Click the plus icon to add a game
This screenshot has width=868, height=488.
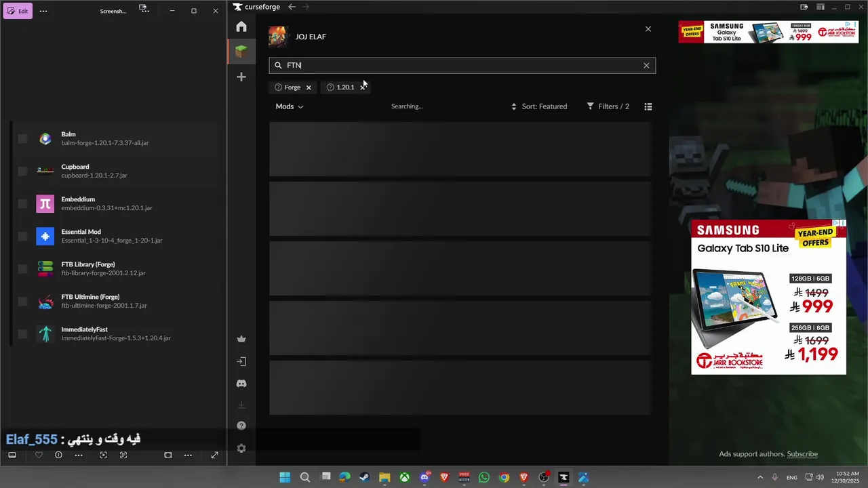[241, 77]
